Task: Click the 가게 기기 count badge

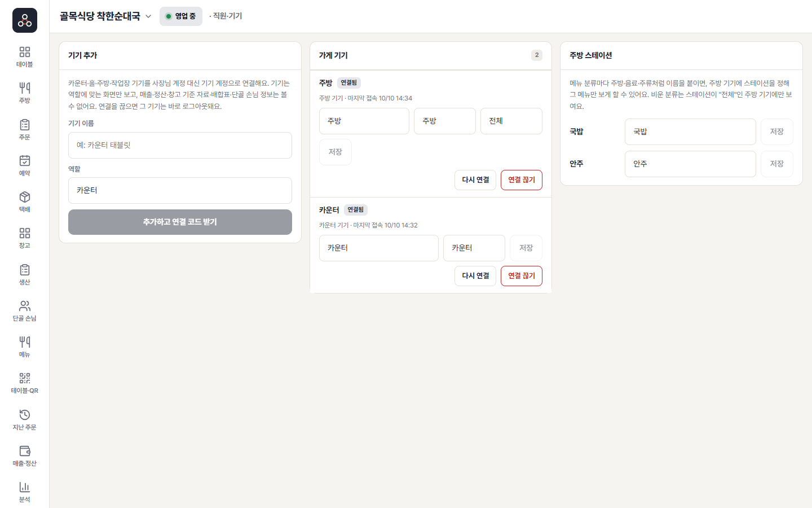Action: click(537, 55)
